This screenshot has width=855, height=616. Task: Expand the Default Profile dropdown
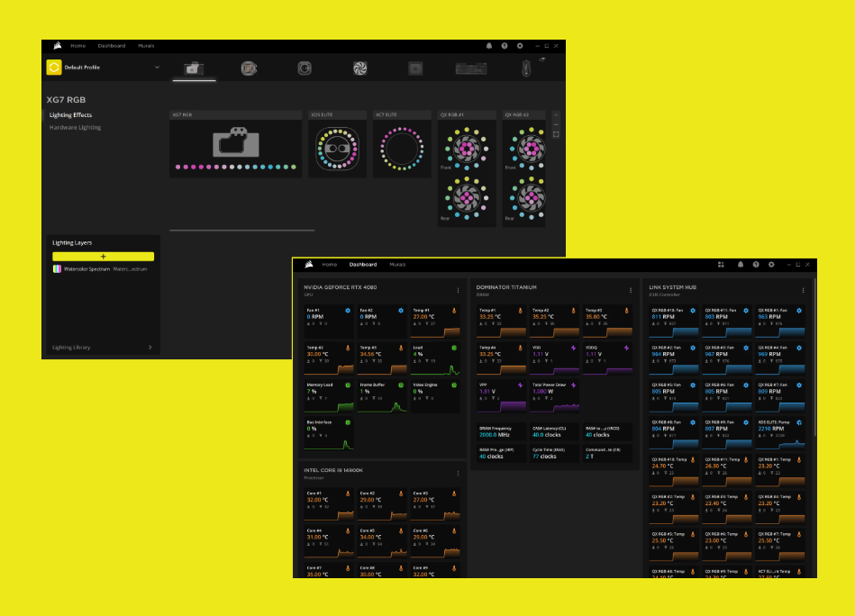(x=157, y=68)
